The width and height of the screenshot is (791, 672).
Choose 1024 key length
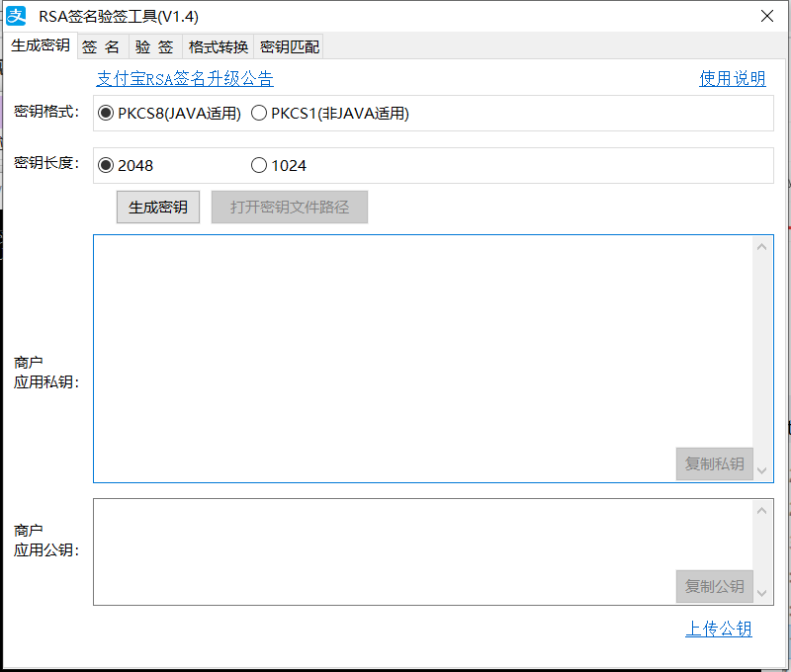coord(279,165)
